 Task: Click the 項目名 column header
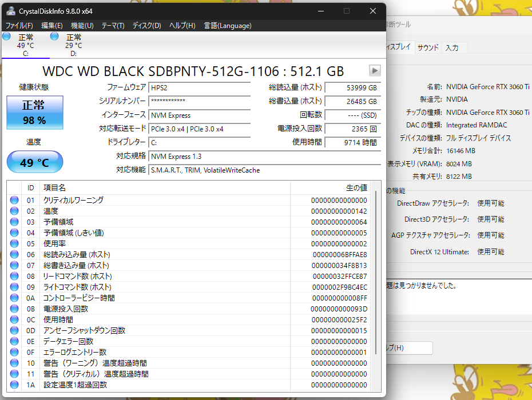click(x=165, y=187)
